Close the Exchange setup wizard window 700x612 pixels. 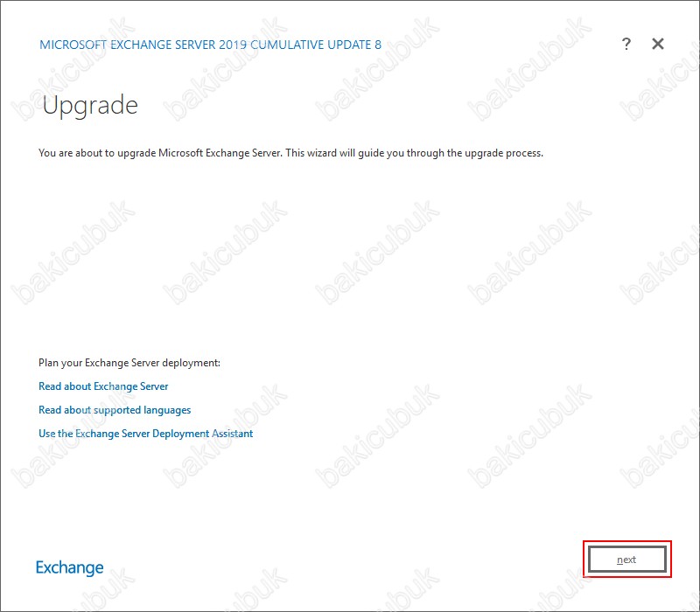(658, 44)
